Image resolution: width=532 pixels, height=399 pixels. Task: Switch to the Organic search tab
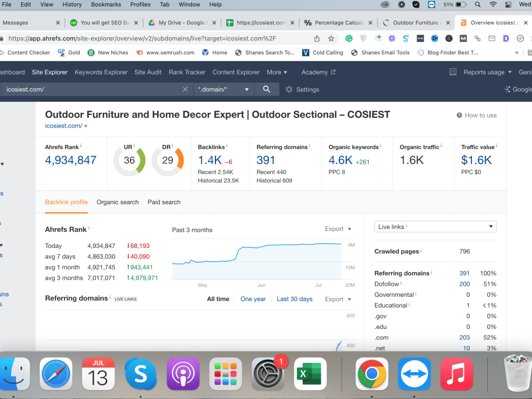tap(118, 202)
